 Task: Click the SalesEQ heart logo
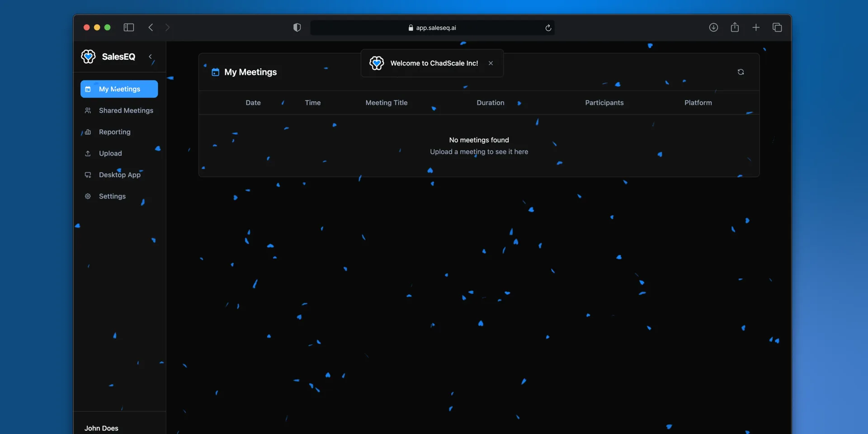88,57
